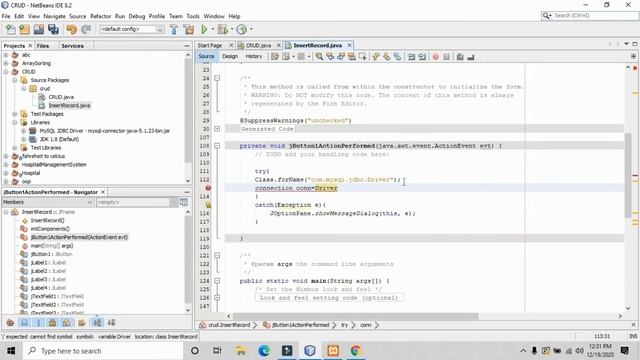Expand the abc project node
Viewport: 640px width, 360px height.
(6, 55)
